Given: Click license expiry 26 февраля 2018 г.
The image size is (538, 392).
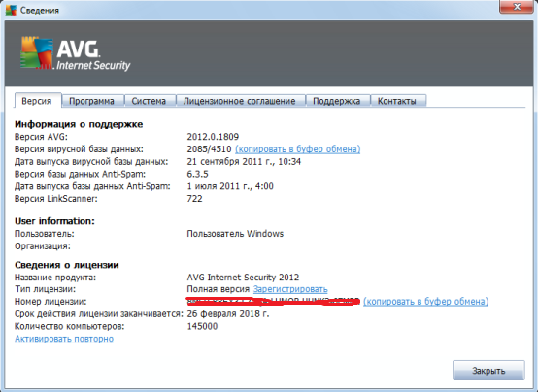Looking at the screenshot, I should tap(228, 313).
